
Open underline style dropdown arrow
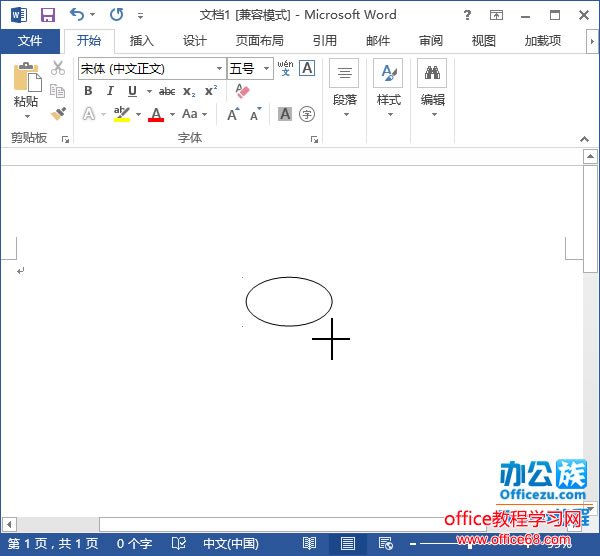point(149,91)
